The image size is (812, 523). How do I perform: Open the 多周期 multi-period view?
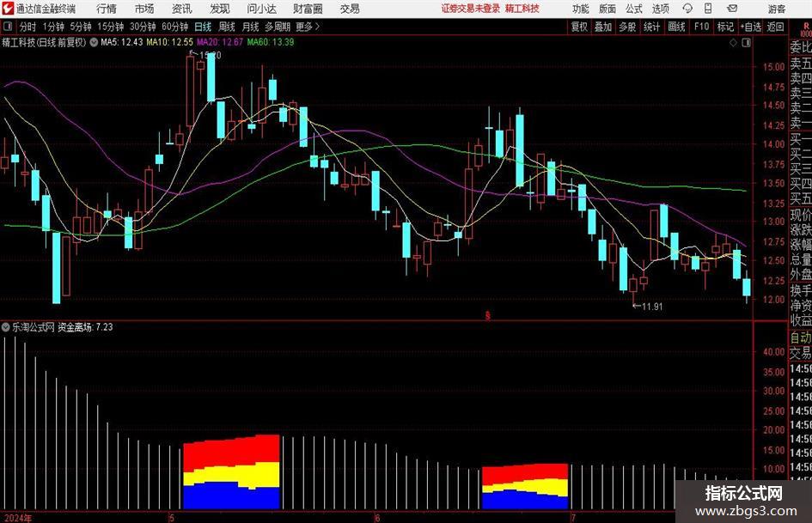click(x=278, y=27)
